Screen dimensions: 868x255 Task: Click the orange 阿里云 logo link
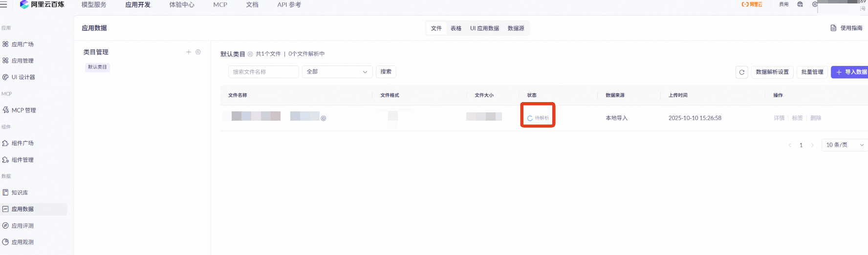point(752,4)
